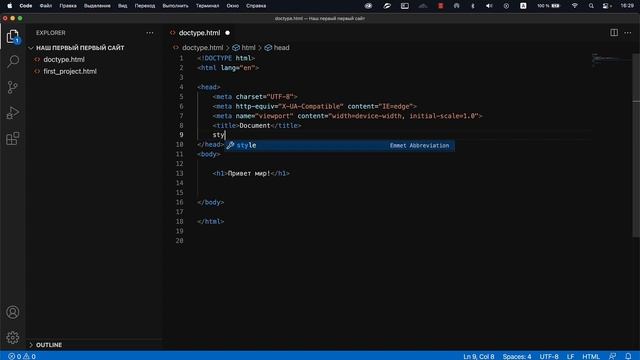This screenshot has width=640, height=360.
Task: Open the Accounts menu icon
Action: (x=13, y=312)
